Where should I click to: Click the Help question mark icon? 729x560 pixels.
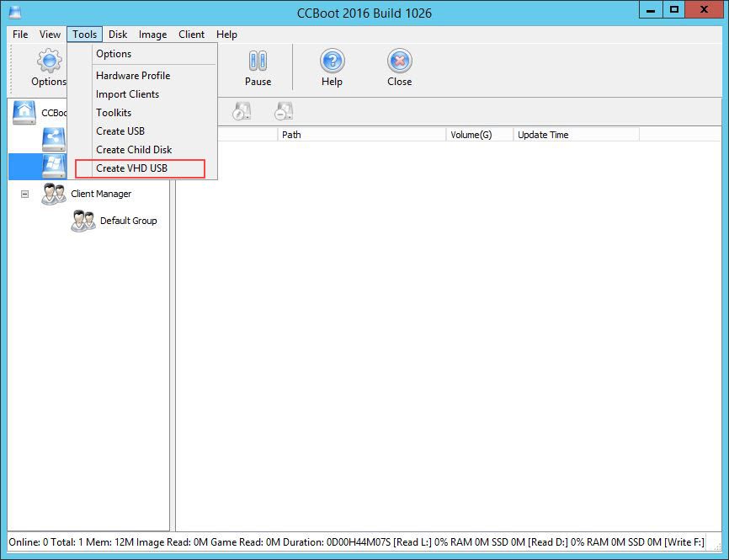[332, 61]
